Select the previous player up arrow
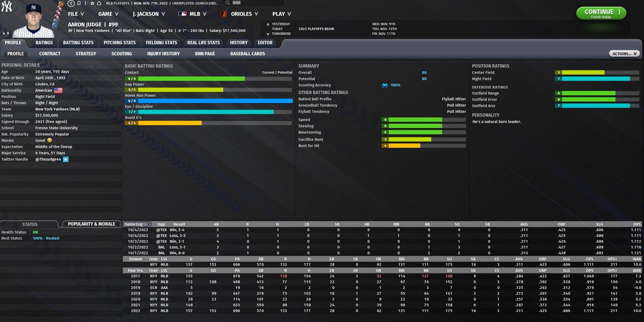 4,33
